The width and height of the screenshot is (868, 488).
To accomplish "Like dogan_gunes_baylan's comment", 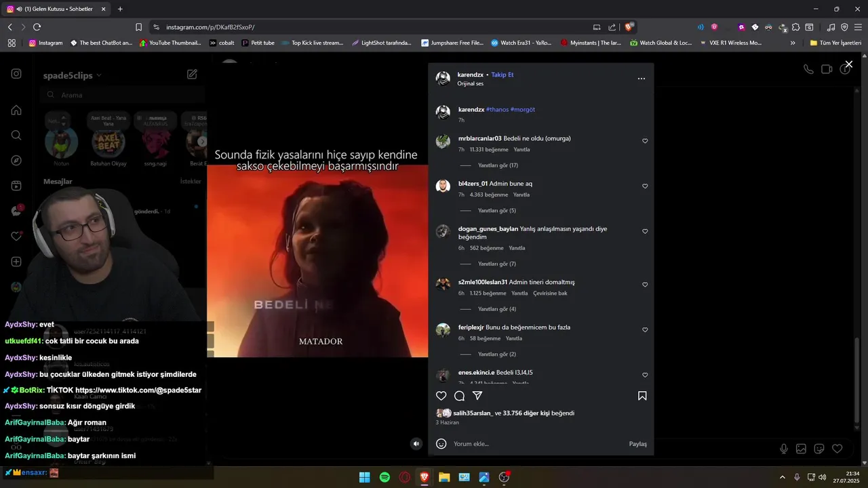I will [645, 232].
